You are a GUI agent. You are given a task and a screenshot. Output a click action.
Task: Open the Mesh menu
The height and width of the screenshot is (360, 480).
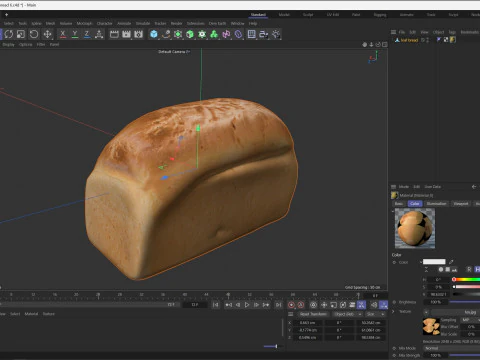click(50, 23)
